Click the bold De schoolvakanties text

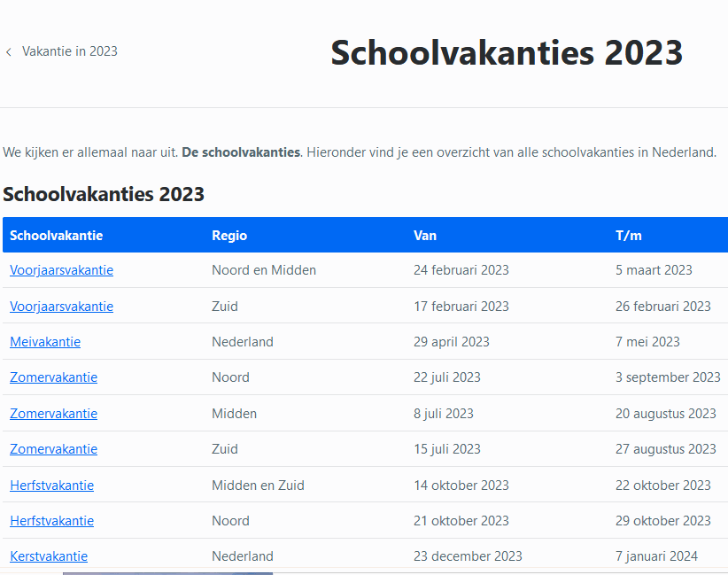tap(241, 152)
